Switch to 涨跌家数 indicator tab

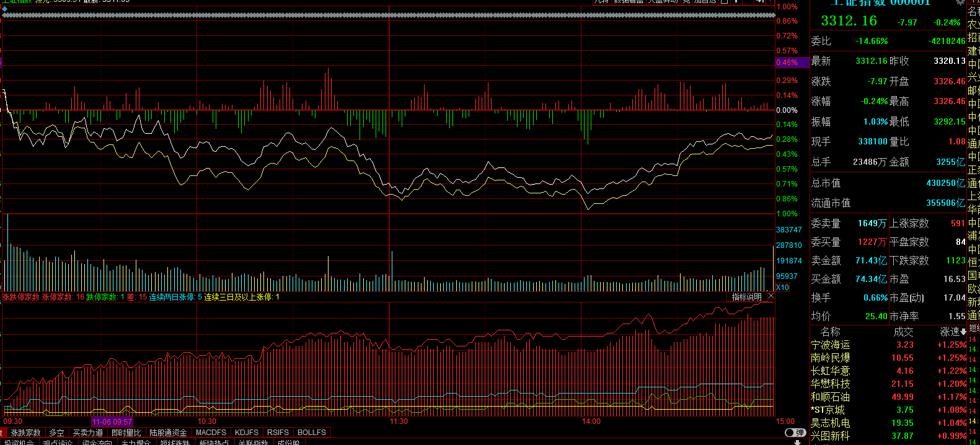click(x=25, y=433)
